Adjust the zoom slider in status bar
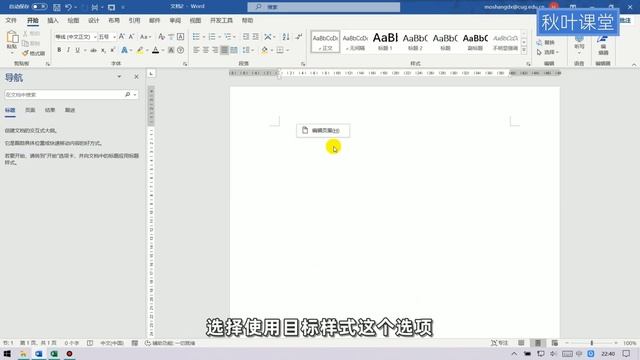Screen dimensions: 640x360 click(x=591, y=343)
